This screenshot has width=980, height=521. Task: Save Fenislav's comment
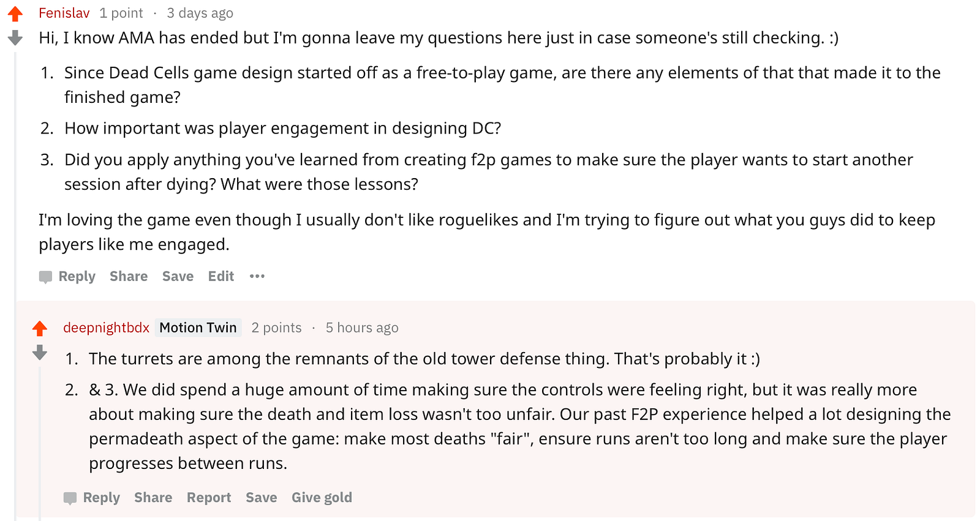click(x=178, y=276)
